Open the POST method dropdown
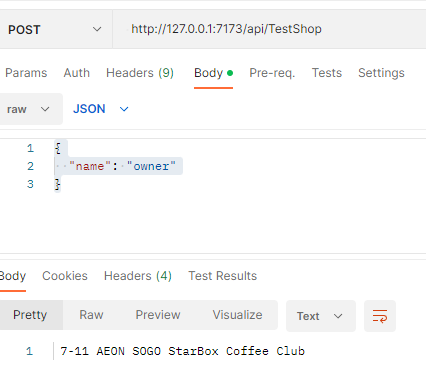The height and width of the screenshot is (383, 426). click(x=55, y=29)
